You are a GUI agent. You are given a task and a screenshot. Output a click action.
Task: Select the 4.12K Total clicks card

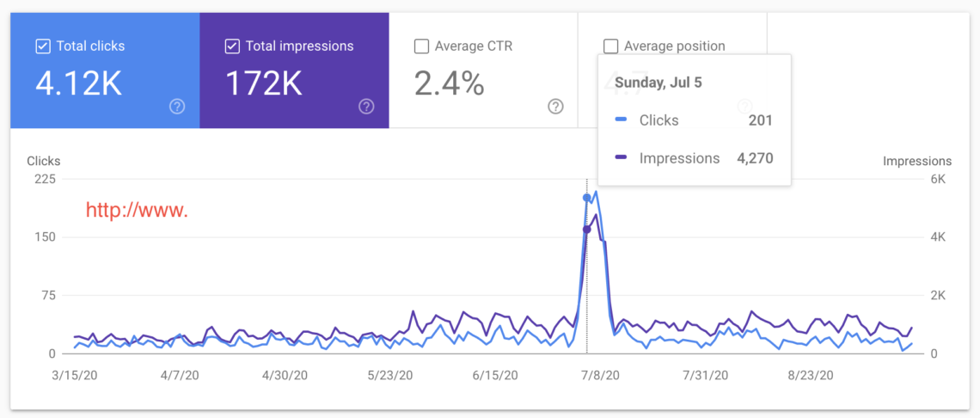[105, 70]
